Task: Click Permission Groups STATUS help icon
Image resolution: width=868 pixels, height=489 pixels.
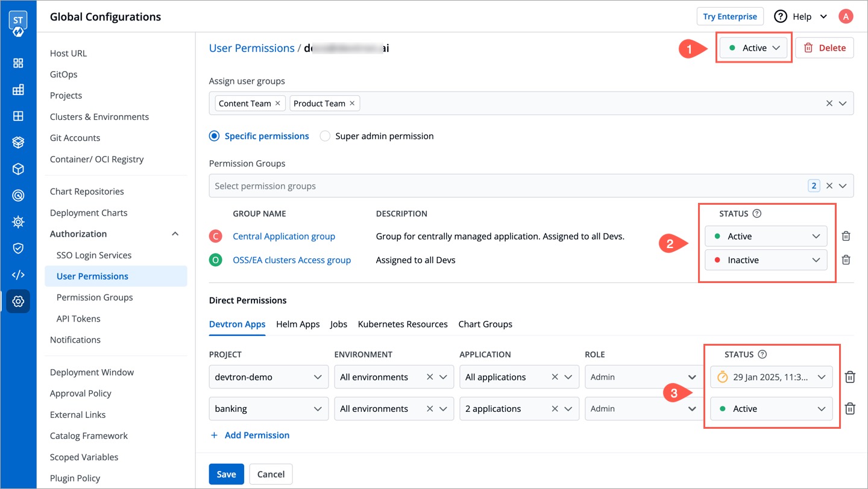Action: click(757, 214)
